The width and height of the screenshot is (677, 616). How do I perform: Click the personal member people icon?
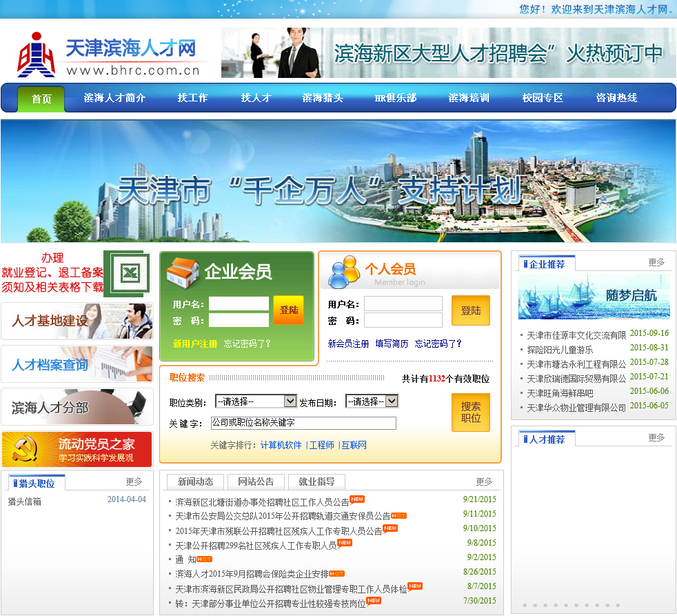tap(344, 272)
